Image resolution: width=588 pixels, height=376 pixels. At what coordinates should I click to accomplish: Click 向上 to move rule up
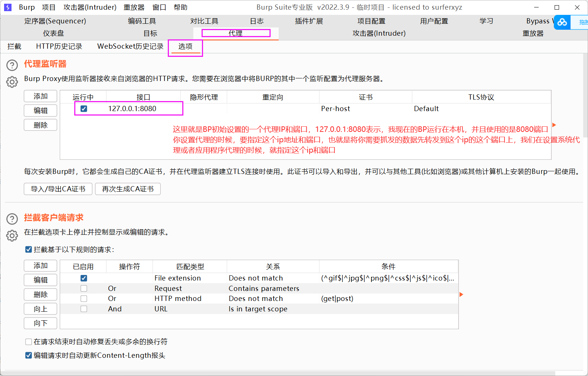pos(40,309)
